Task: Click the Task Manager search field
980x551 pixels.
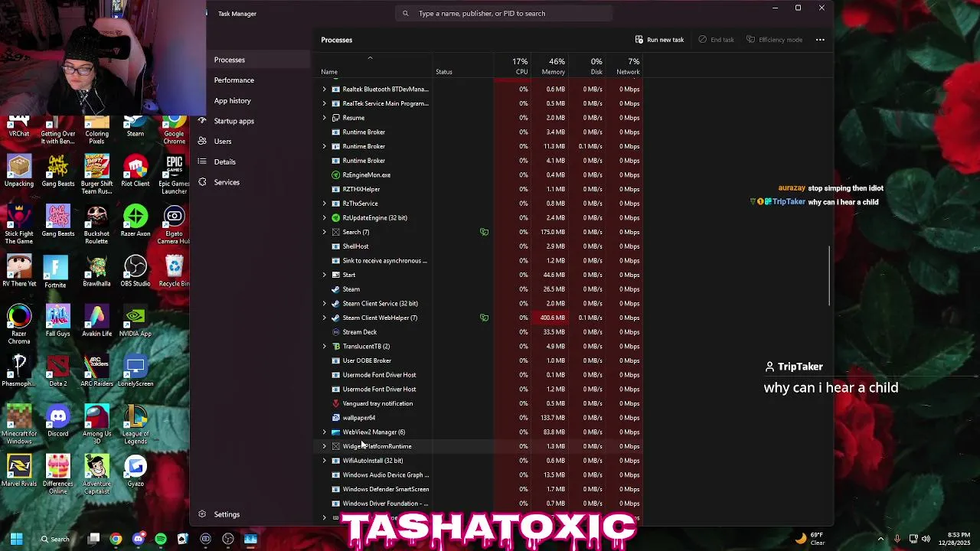Action: coord(505,13)
